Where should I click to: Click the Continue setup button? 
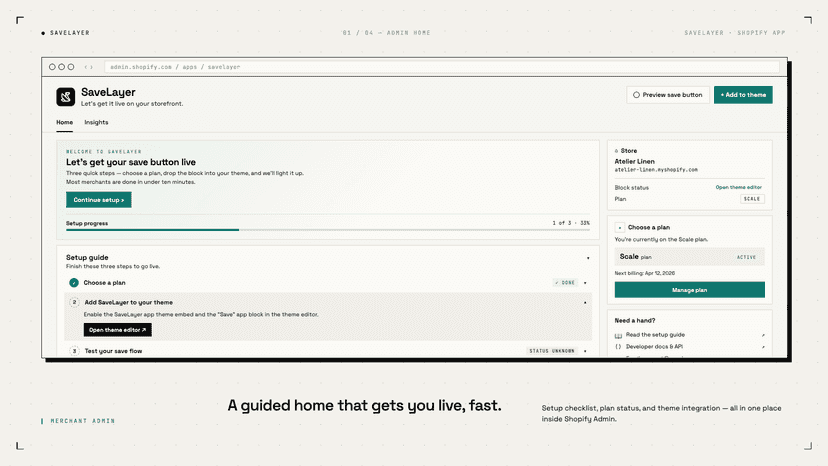[99, 200]
